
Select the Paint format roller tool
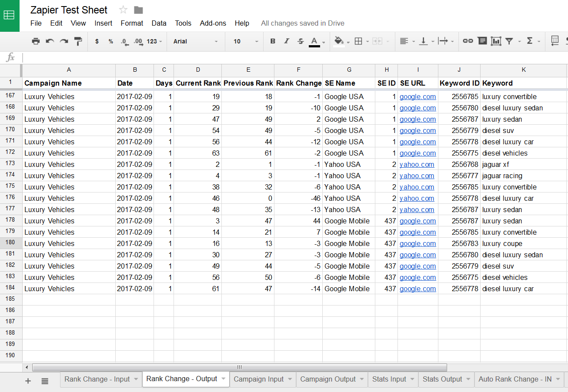click(78, 41)
